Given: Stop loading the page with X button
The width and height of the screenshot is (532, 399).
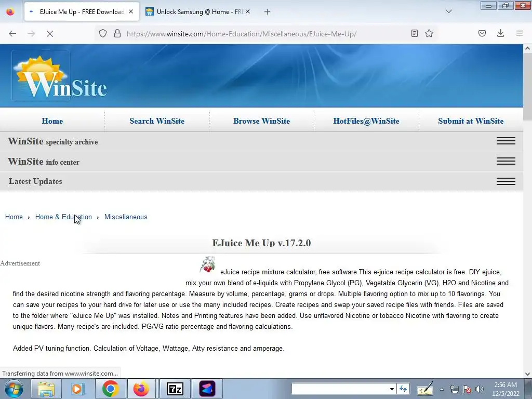Looking at the screenshot, I should (x=50, y=34).
